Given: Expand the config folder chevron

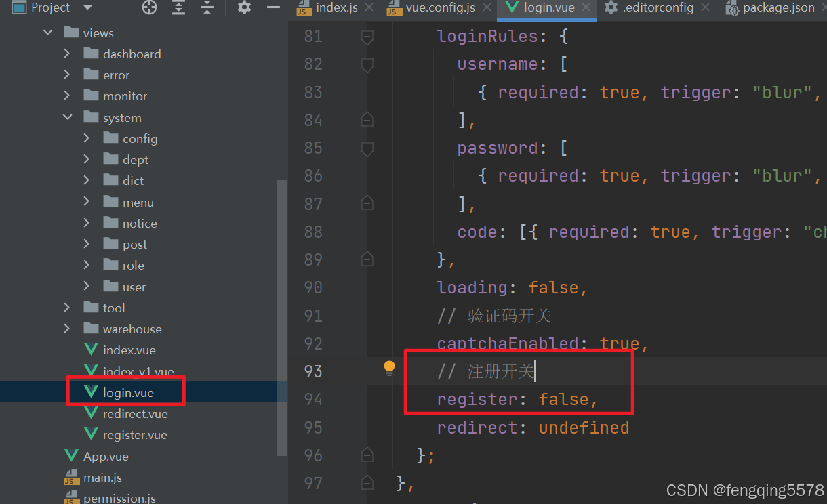Looking at the screenshot, I should click(86, 138).
